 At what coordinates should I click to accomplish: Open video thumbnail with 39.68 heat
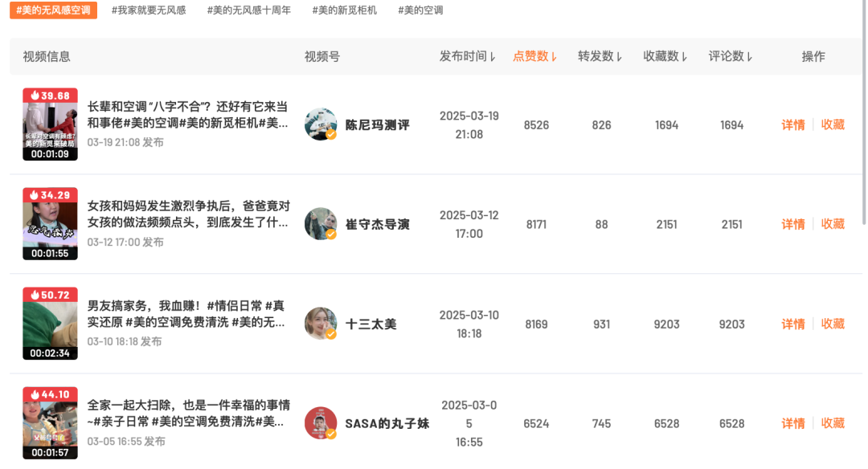pos(50,124)
